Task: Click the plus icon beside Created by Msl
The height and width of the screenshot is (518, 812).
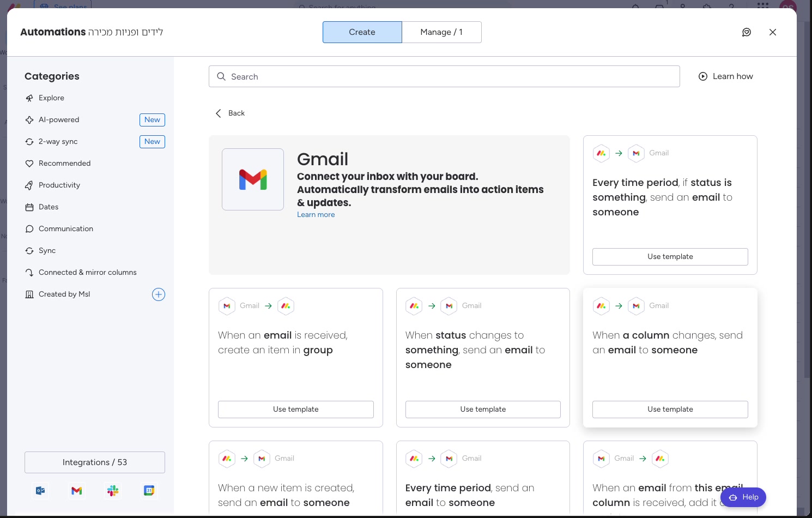Action: (159, 294)
